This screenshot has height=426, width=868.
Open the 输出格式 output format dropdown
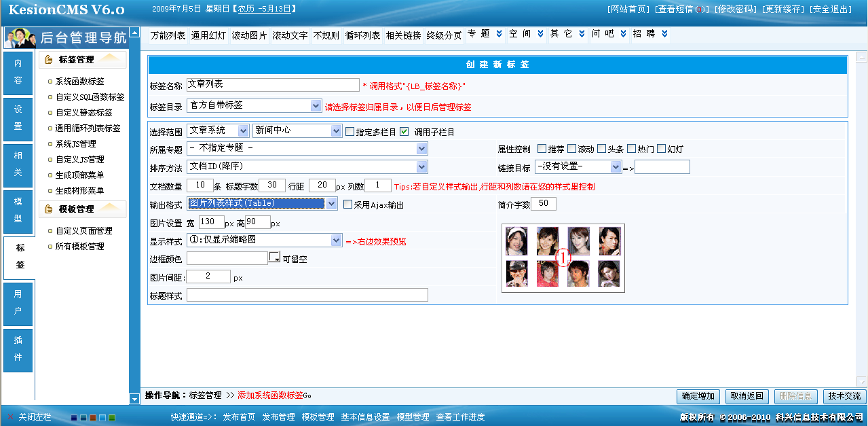point(331,203)
